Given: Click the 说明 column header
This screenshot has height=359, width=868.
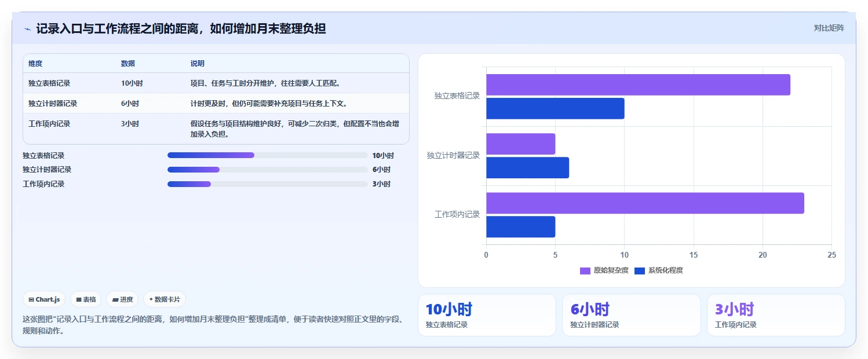Looking at the screenshot, I should coord(198,64).
